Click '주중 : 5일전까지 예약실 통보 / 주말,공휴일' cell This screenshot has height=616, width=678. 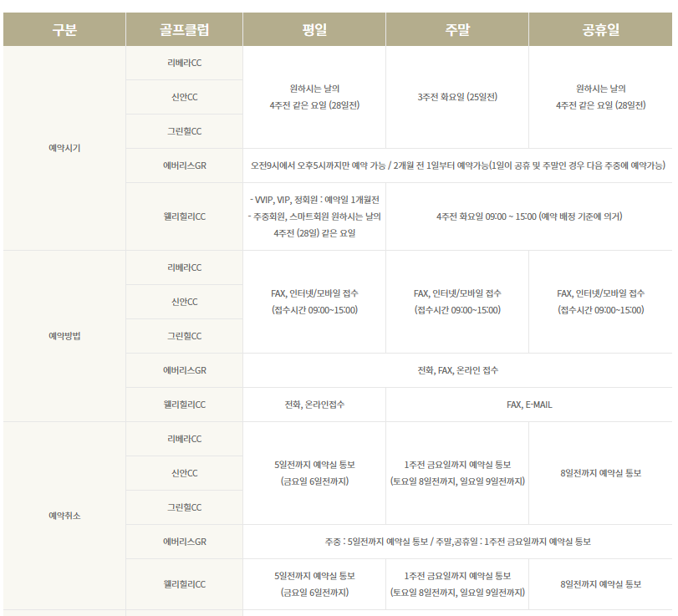pos(457,542)
